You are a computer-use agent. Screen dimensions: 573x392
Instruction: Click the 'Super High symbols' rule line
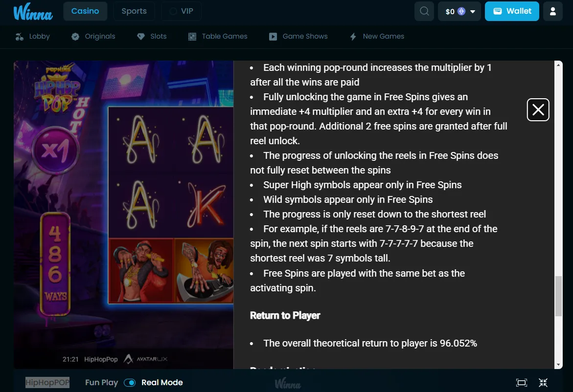pyautogui.click(x=363, y=185)
